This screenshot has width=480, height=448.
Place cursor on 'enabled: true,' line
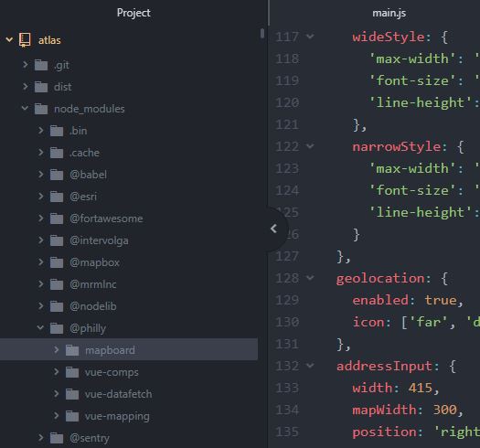pyautogui.click(x=408, y=301)
